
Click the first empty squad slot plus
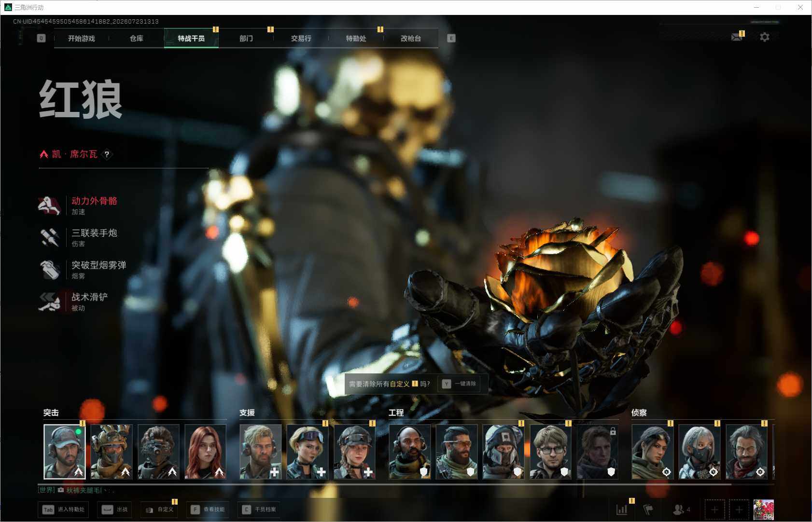(714, 509)
